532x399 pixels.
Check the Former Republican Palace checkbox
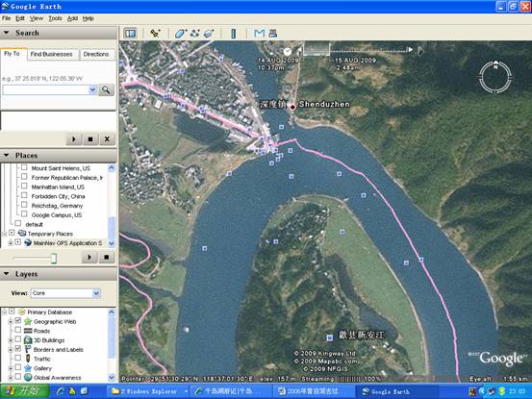tap(24, 177)
